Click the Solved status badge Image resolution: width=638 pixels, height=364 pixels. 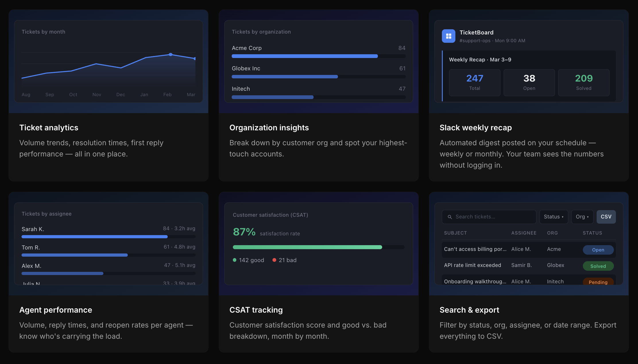tap(598, 266)
